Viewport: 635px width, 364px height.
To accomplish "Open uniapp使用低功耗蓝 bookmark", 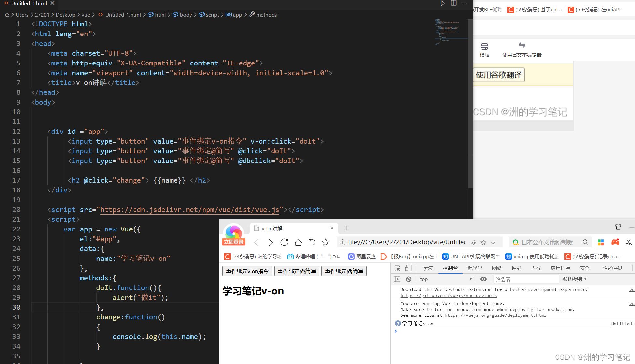I will 532,257.
